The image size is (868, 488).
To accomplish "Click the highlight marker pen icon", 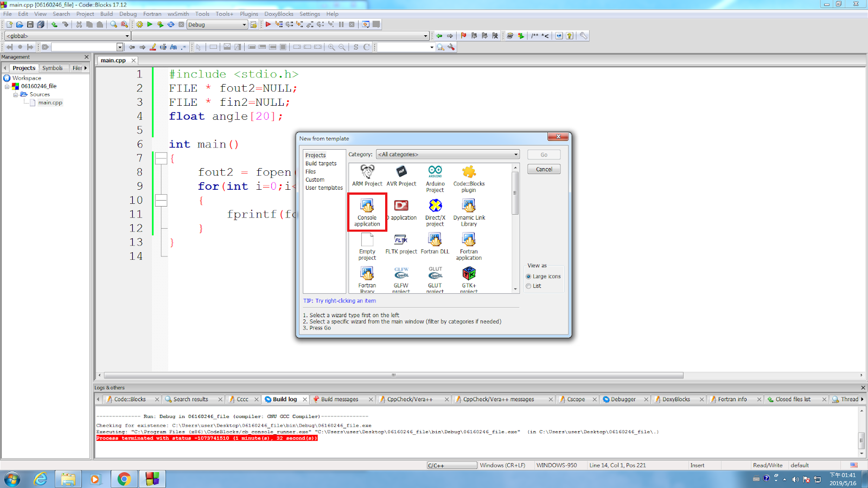I will 153,47.
